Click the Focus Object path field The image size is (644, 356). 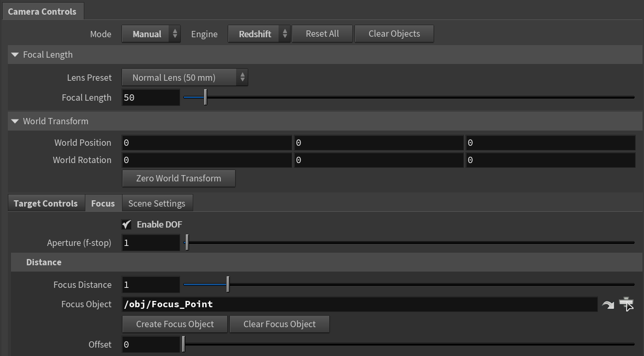pos(359,304)
